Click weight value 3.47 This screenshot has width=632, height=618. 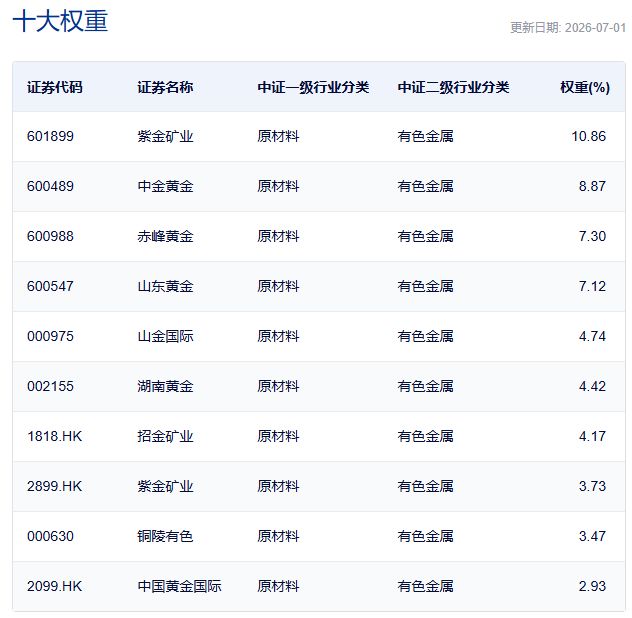(x=592, y=536)
